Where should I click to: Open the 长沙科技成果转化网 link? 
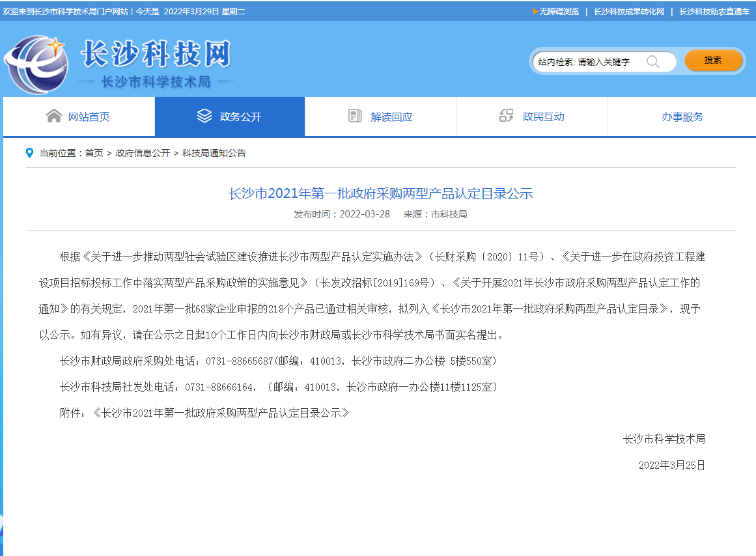pyautogui.click(x=628, y=11)
